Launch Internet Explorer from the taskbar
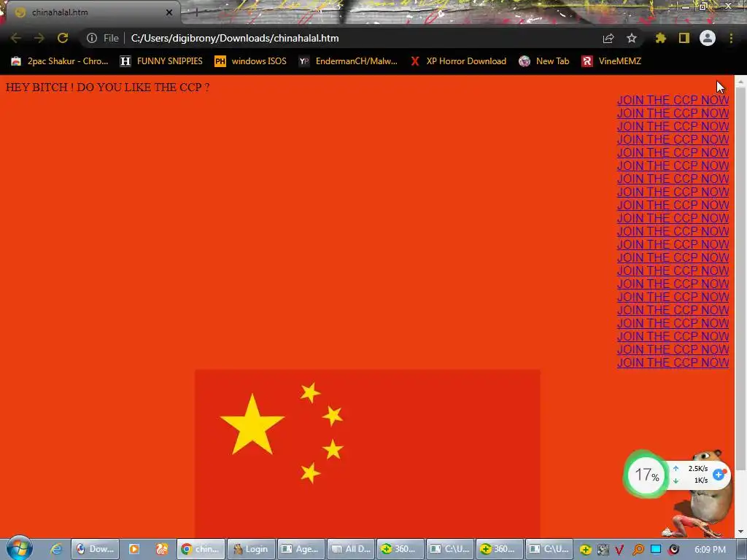 coord(55,549)
